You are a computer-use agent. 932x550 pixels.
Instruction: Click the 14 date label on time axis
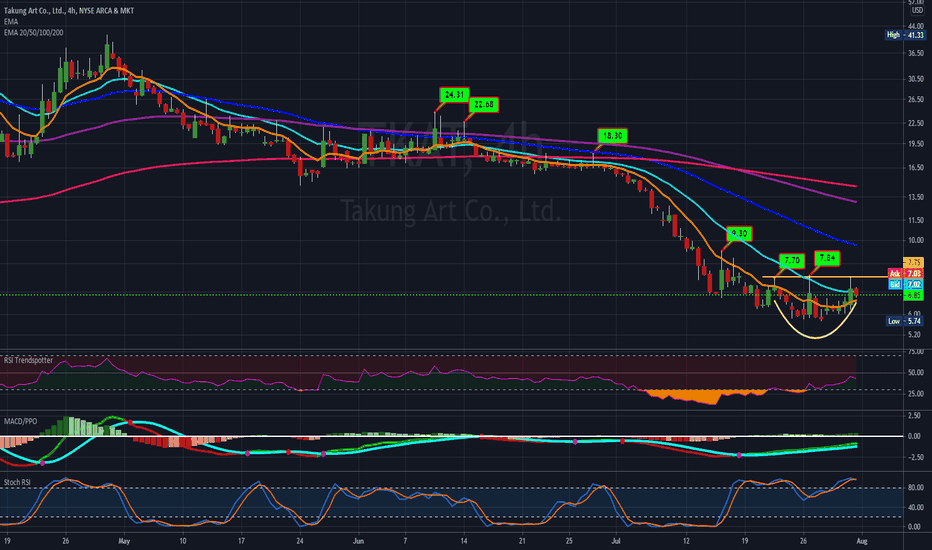(464, 541)
